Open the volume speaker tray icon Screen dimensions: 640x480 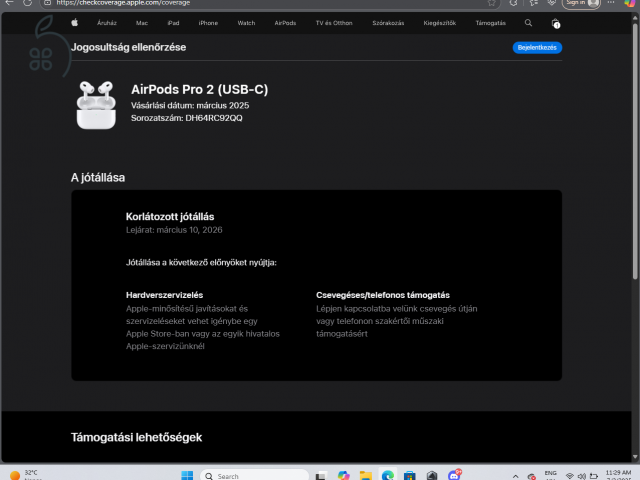coord(582,476)
